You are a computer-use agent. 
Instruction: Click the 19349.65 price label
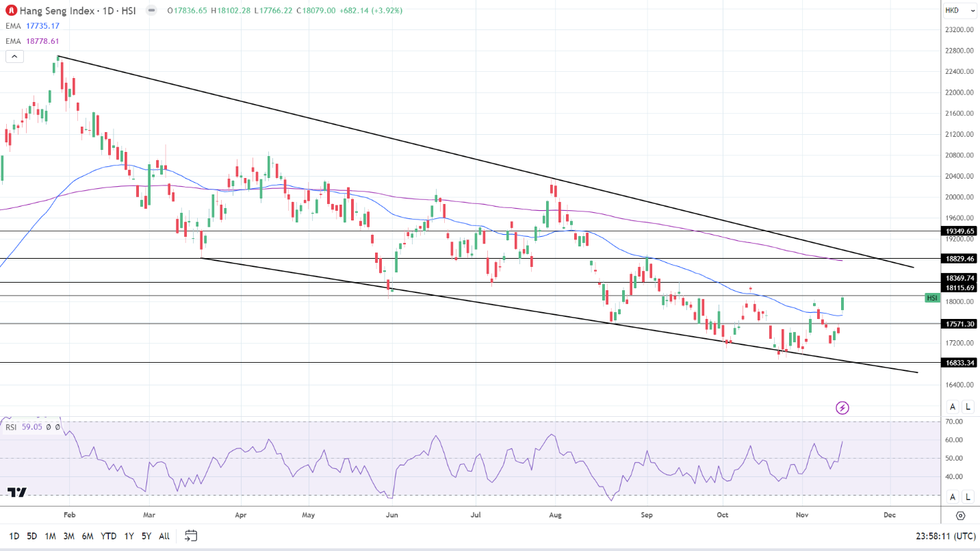[959, 231]
